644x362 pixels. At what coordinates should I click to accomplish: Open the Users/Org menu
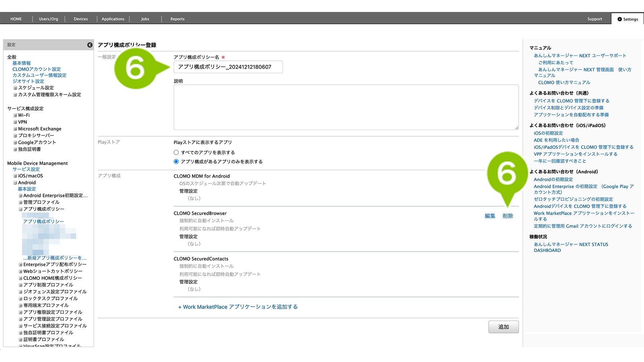pyautogui.click(x=49, y=19)
